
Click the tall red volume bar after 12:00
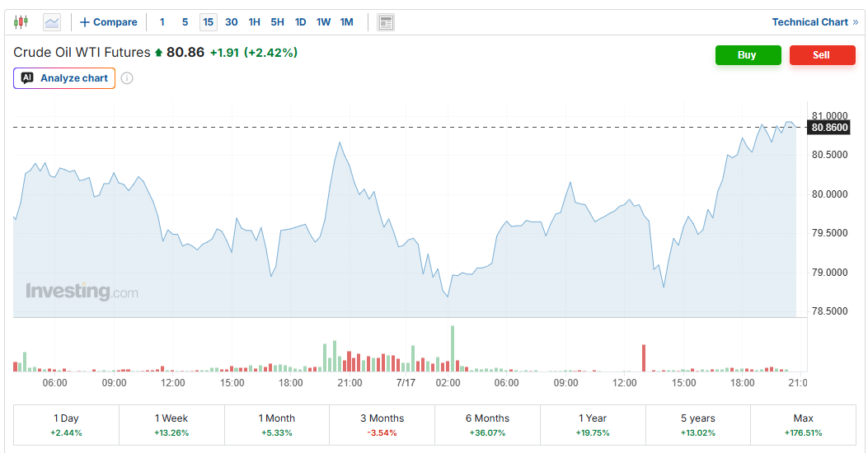coord(644,357)
